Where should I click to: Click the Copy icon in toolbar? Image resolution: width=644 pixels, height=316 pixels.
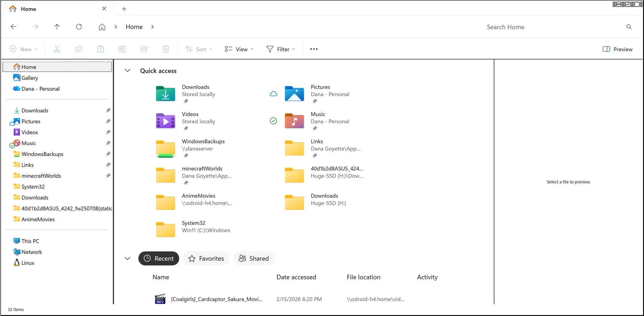coord(79,49)
